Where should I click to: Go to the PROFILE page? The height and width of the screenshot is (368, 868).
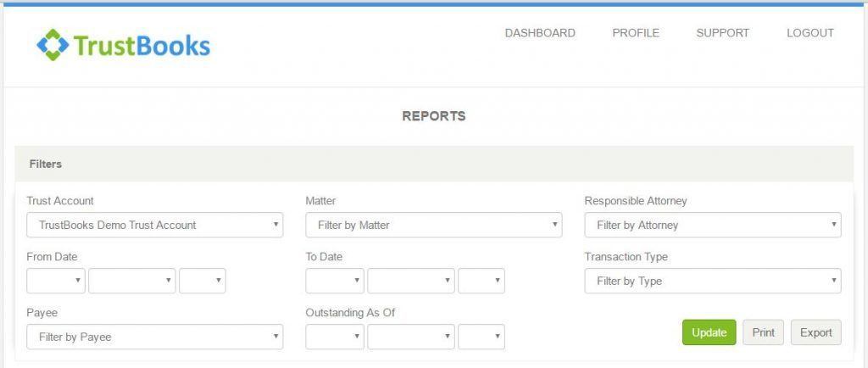tap(636, 33)
